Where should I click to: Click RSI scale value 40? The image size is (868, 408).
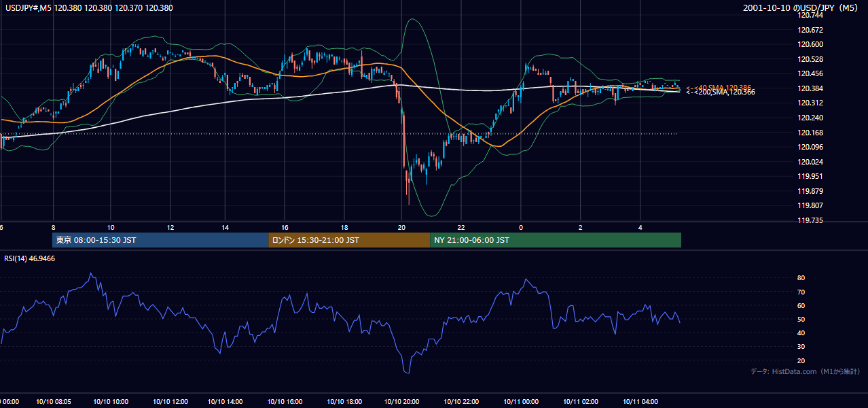[801, 333]
